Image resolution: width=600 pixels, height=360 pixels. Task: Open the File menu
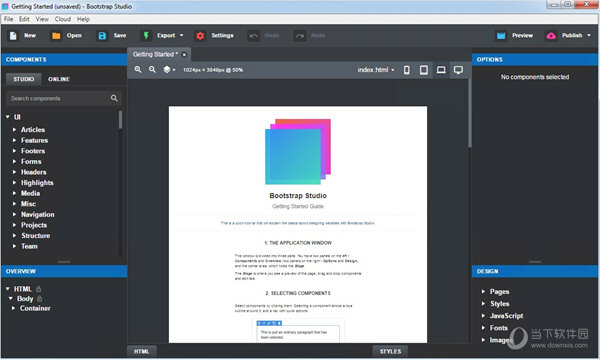8,19
